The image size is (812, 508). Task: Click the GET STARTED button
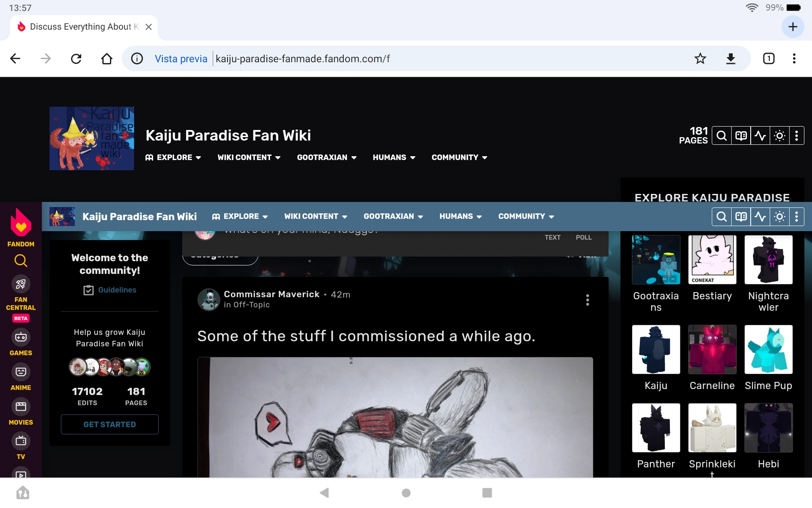point(110,424)
